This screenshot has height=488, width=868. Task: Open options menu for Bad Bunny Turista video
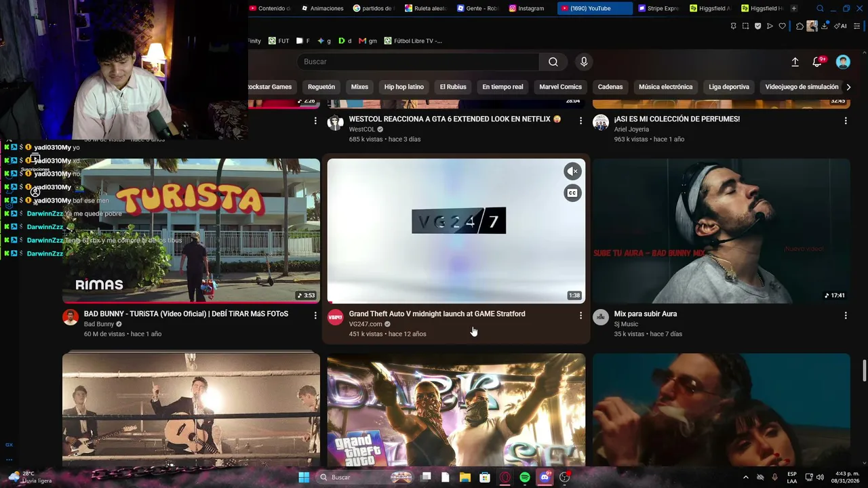pyautogui.click(x=315, y=315)
